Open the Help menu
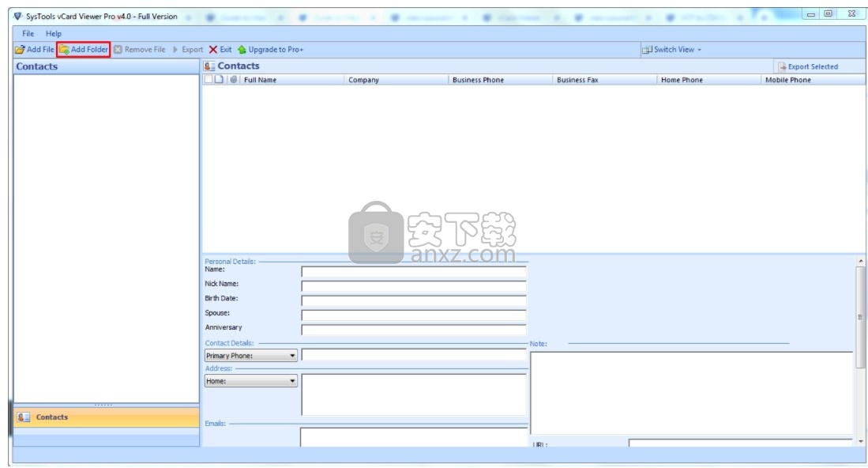 54,33
